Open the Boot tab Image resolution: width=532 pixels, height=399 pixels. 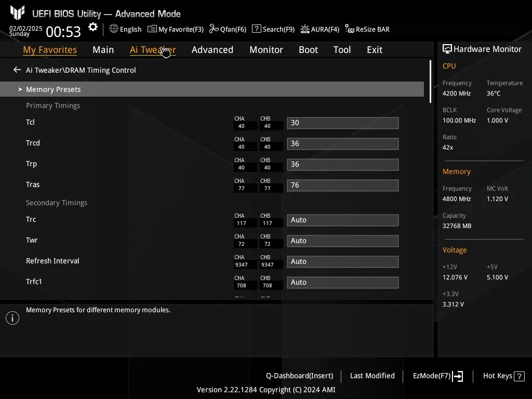[309, 50]
